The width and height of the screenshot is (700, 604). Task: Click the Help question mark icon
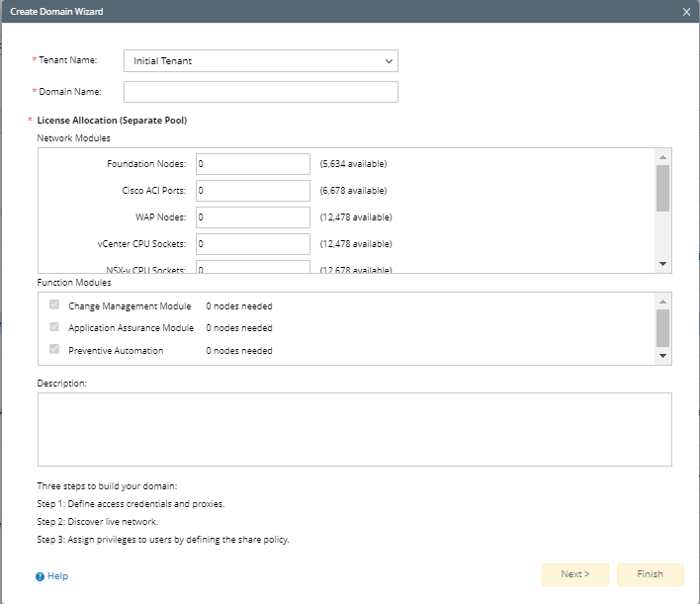(41, 576)
